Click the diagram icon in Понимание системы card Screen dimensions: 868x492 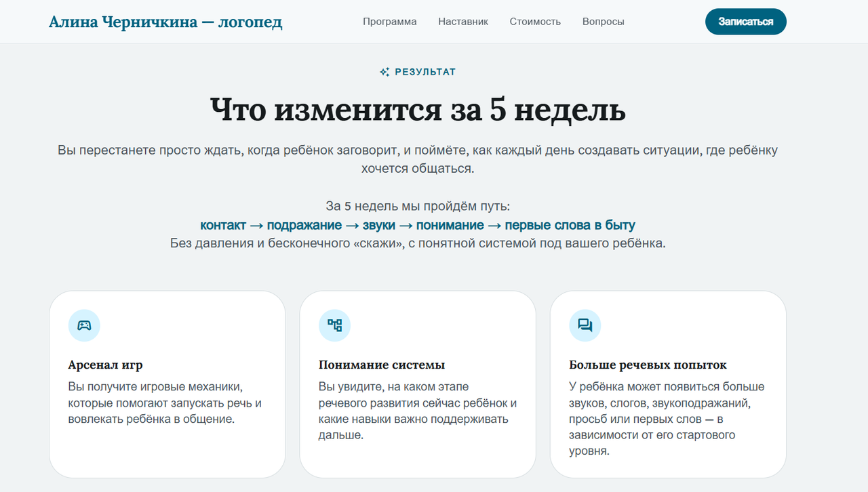click(335, 325)
